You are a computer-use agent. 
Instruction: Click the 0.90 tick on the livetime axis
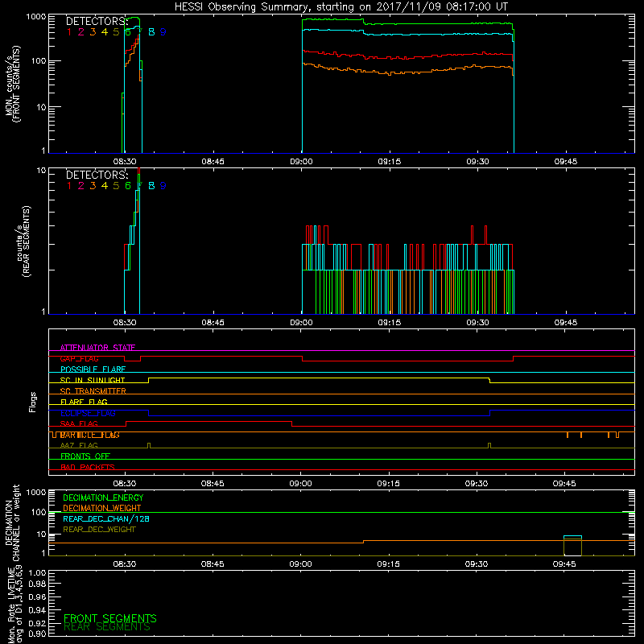click(37, 634)
